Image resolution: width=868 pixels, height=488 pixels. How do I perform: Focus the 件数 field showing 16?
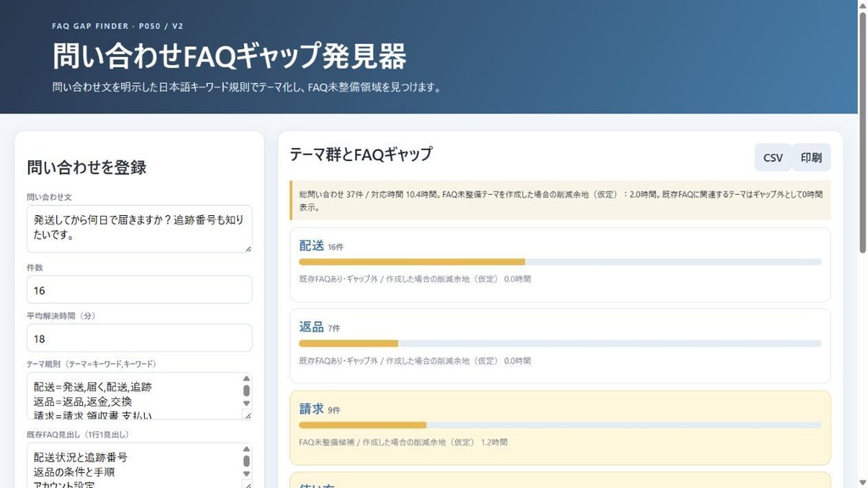pyautogui.click(x=140, y=290)
